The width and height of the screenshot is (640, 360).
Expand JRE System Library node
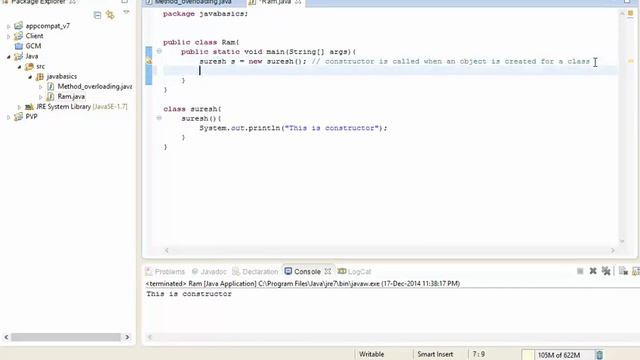(x=19, y=107)
